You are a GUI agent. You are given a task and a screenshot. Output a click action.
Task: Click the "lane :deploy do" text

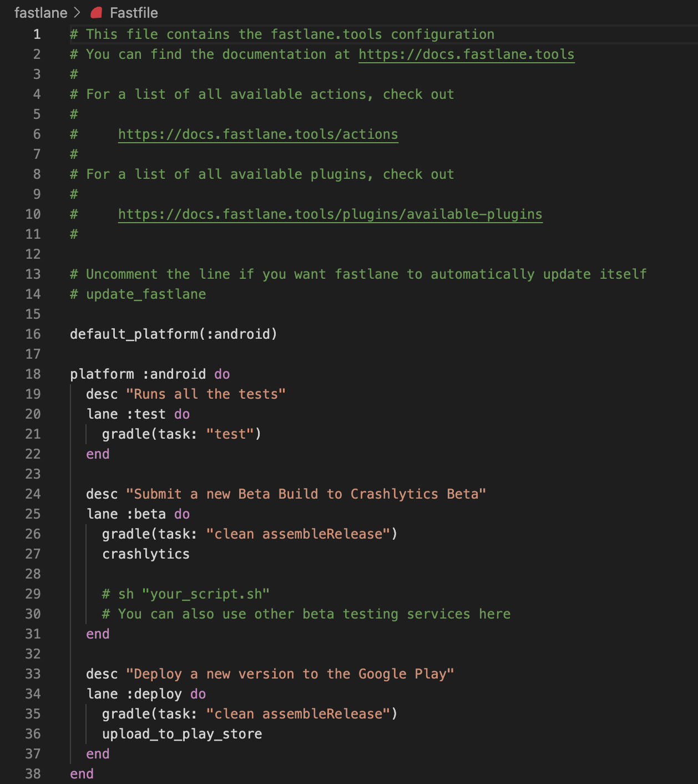coord(146,694)
